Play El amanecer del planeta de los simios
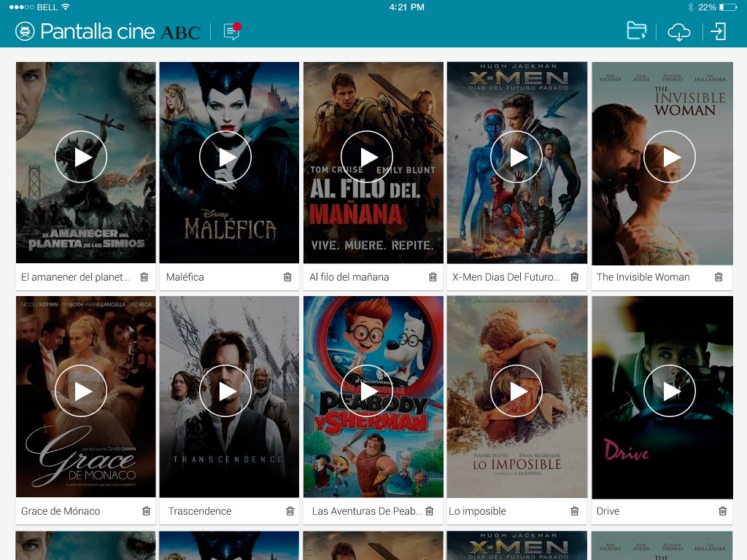 (81, 157)
